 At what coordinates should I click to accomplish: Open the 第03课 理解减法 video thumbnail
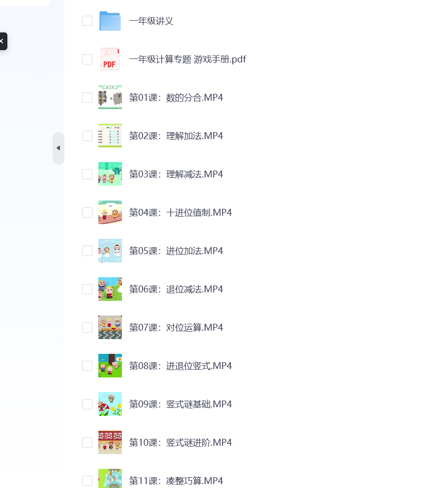110,174
